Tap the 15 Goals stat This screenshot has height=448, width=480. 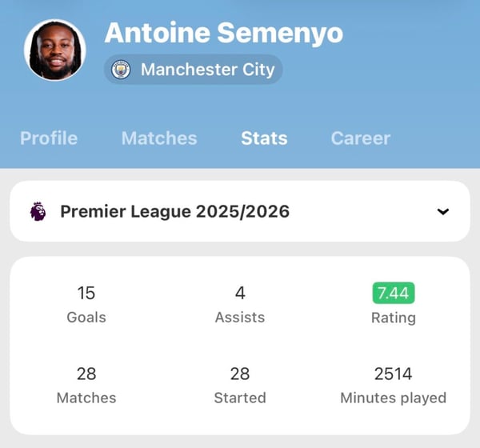pyautogui.click(x=86, y=294)
